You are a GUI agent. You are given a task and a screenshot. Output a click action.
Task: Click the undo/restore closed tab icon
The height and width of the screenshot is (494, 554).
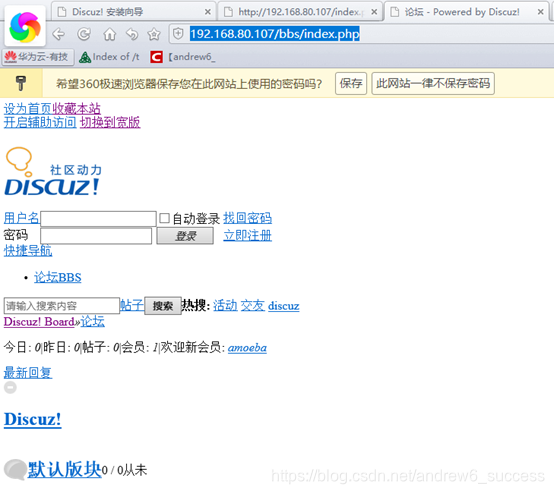click(x=132, y=35)
